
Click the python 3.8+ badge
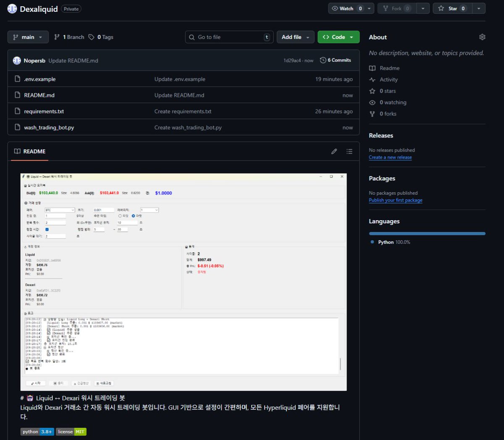click(x=37, y=432)
